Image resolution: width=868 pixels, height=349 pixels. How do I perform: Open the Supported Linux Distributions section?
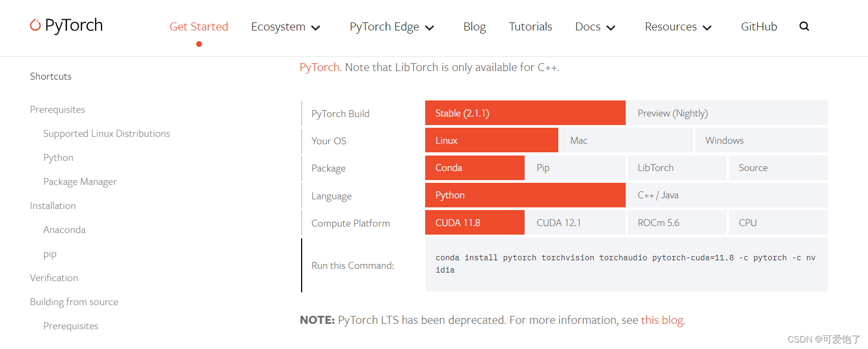click(x=106, y=133)
